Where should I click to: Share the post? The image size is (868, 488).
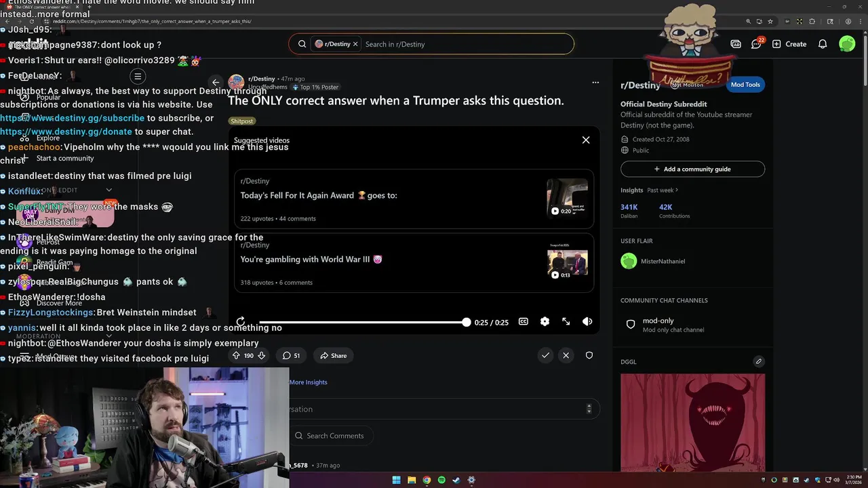[333, 355]
